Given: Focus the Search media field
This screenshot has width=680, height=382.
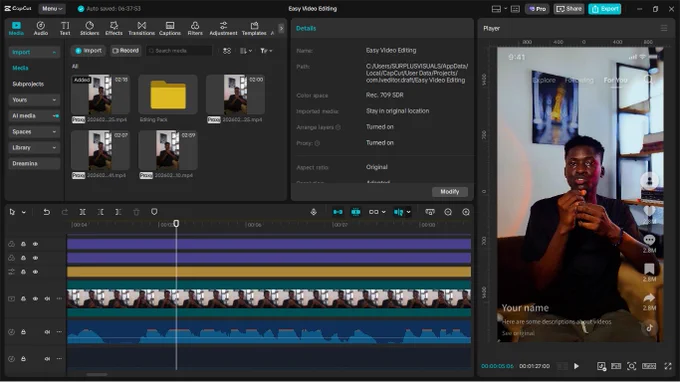Looking at the screenshot, I should tap(180, 51).
